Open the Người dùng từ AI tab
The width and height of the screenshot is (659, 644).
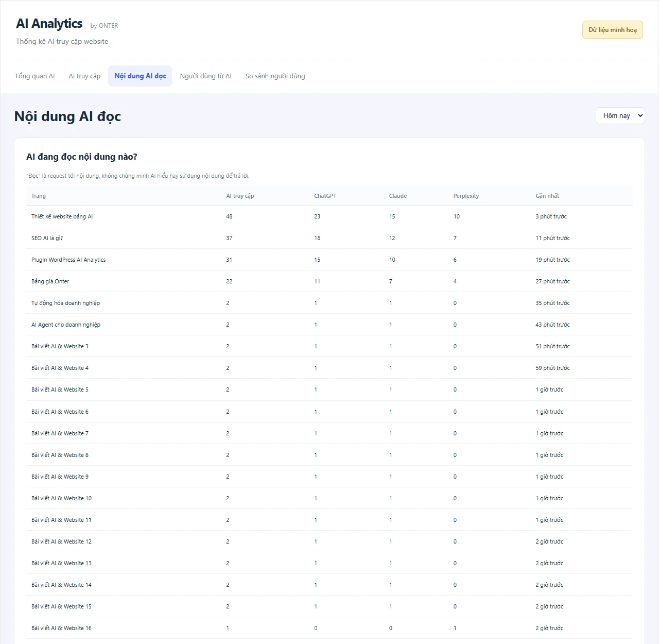205,76
